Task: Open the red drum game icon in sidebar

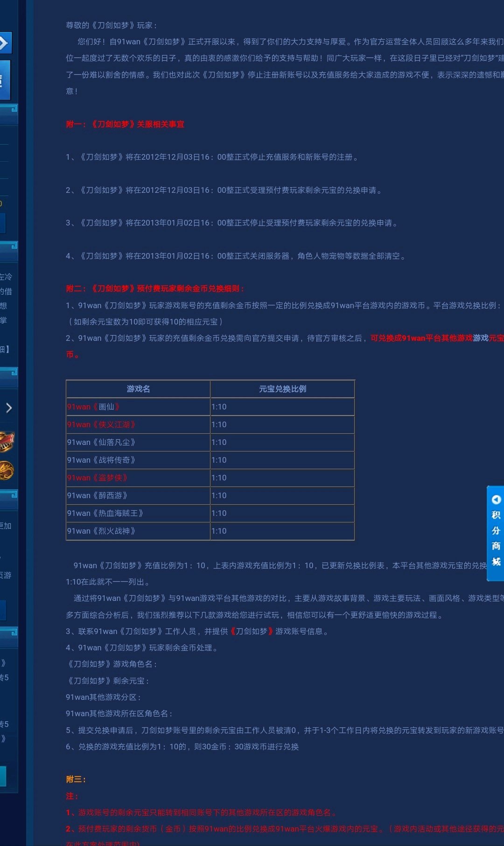Action: (7, 441)
